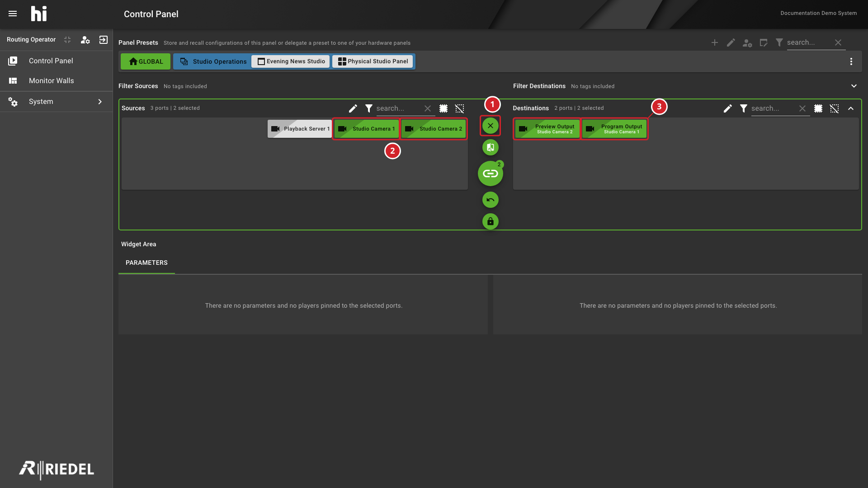
Task: Click the Routing Operator user name
Action: (x=31, y=40)
